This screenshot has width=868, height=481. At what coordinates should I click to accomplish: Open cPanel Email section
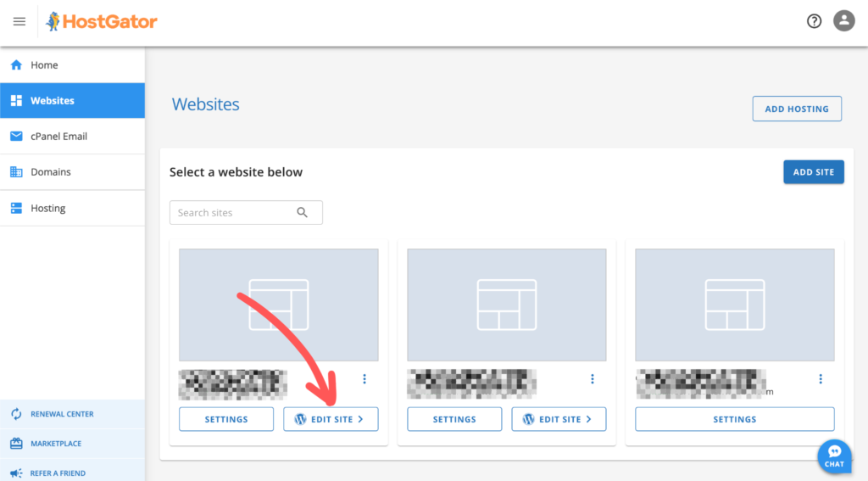pyautogui.click(x=58, y=137)
